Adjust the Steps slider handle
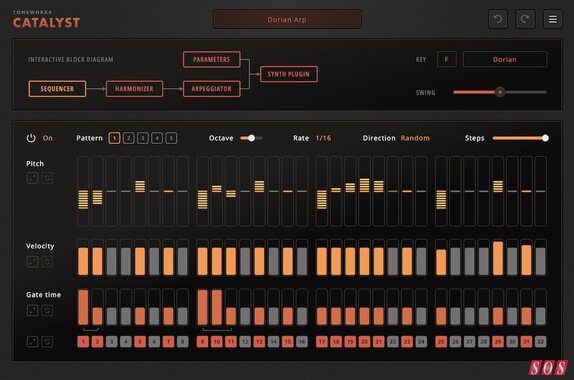Screen dimensions: 574x380 point(545,138)
